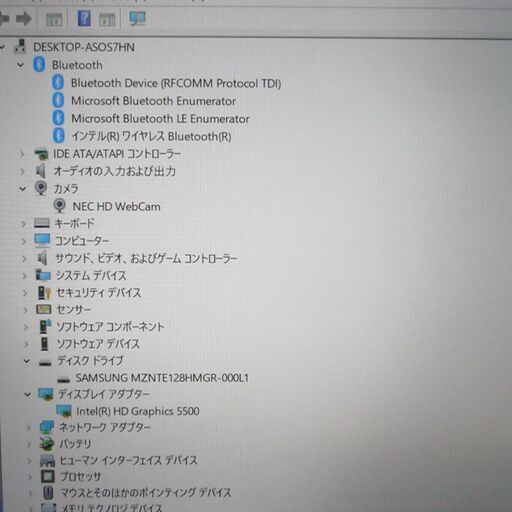The height and width of the screenshot is (512, 512).
Task: Select the DESKTOP-ASOS7HN computer icon
Action: [x=20, y=47]
